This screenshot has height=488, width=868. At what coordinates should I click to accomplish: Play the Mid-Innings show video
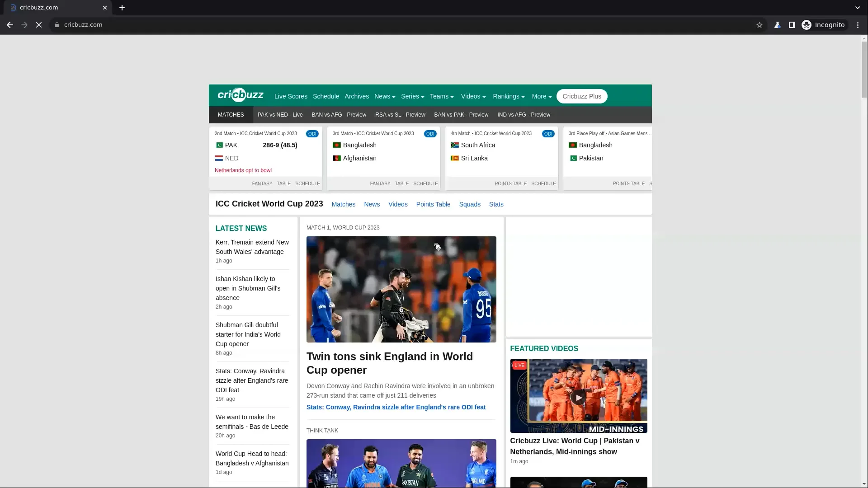point(578,396)
